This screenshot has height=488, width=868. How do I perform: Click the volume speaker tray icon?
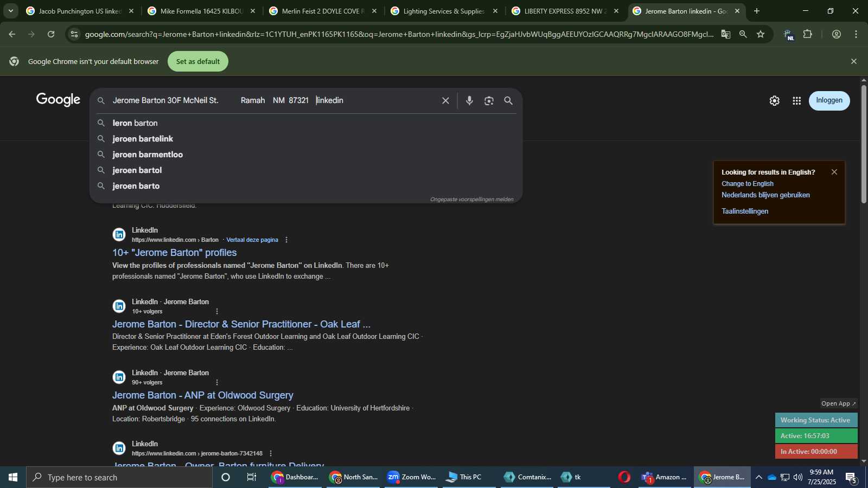tap(797, 477)
